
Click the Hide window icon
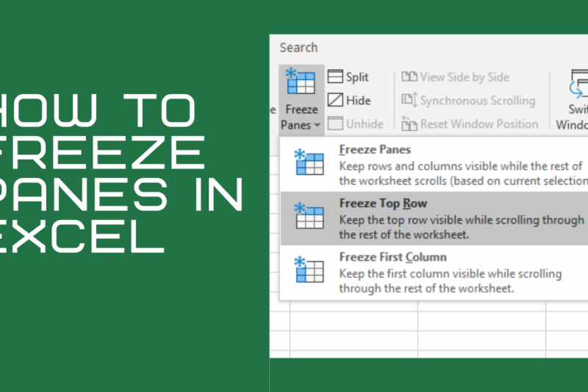[335, 100]
